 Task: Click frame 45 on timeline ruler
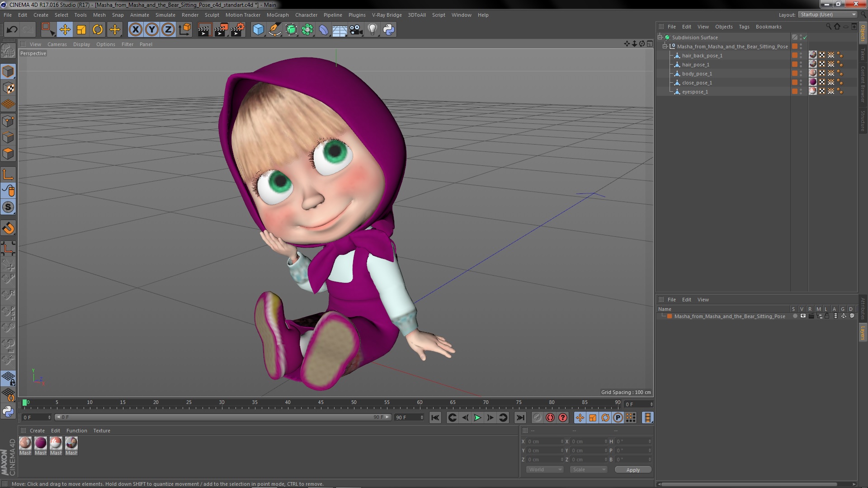[321, 402]
